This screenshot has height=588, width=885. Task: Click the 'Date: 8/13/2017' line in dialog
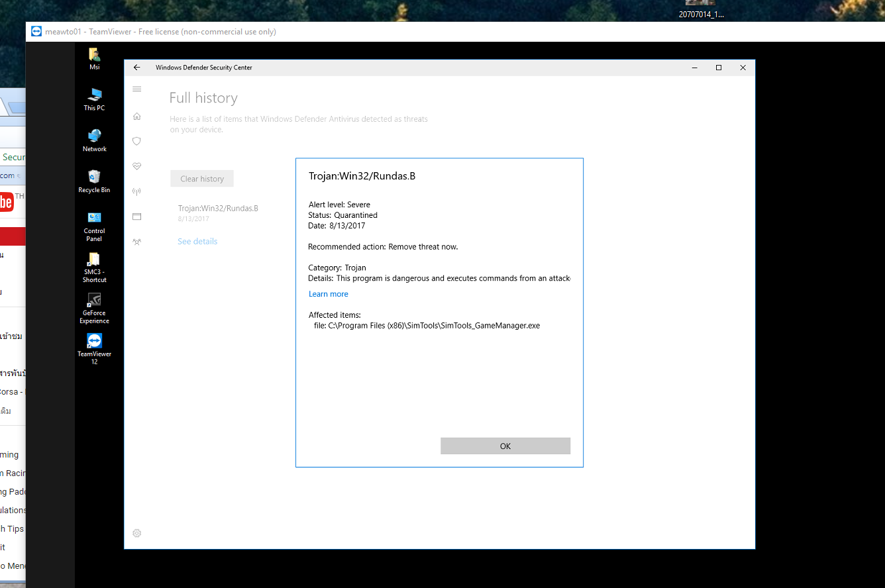(x=337, y=226)
